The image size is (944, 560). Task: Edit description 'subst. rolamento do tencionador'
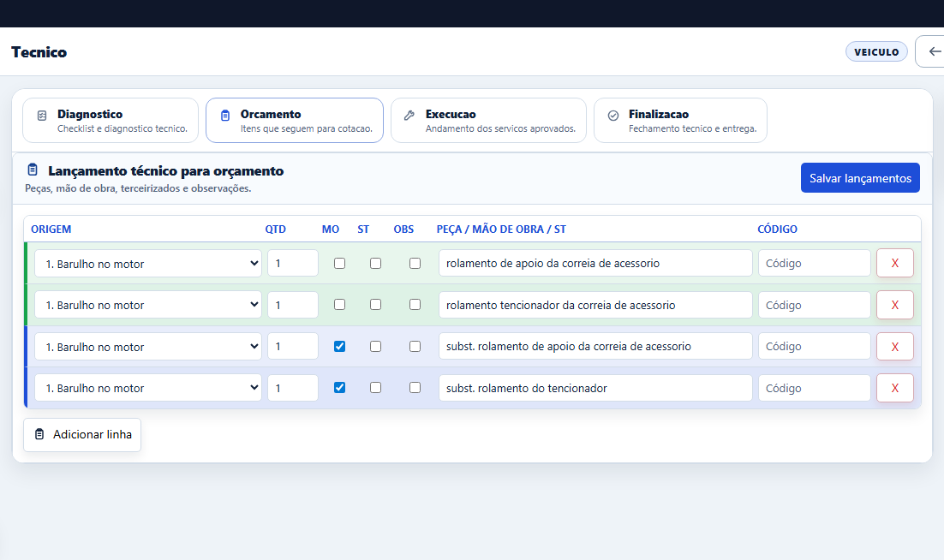[595, 388]
